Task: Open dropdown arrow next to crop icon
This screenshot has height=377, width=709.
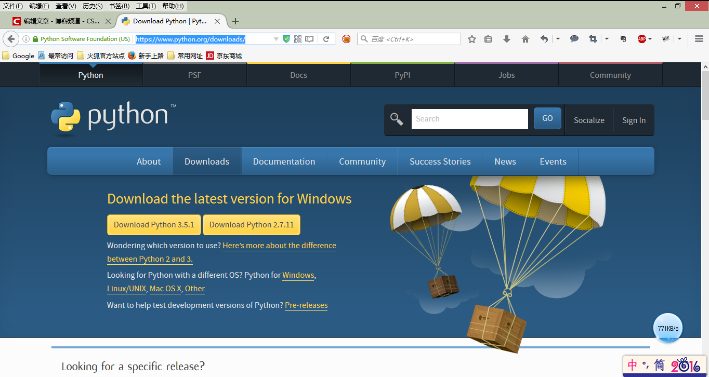Action: pyautogui.click(x=607, y=39)
